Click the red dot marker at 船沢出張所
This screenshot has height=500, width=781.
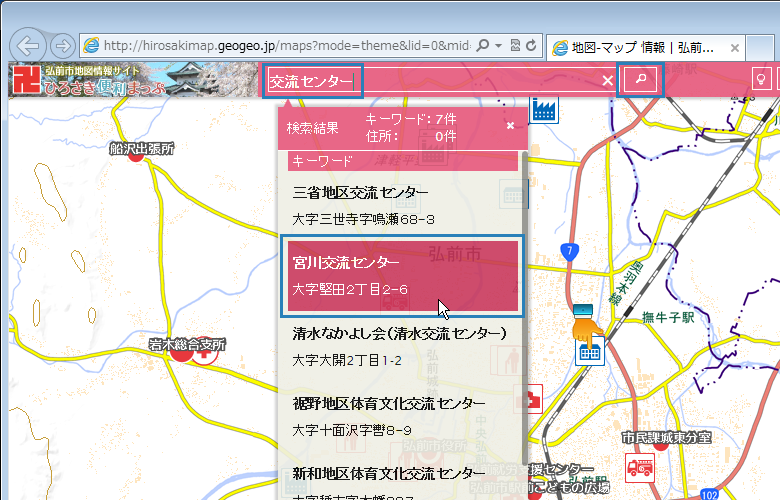136,156
